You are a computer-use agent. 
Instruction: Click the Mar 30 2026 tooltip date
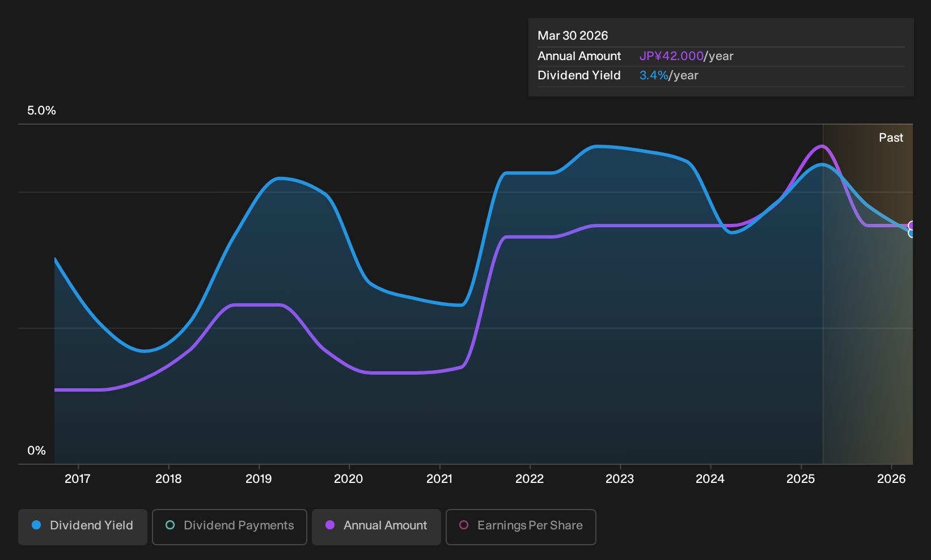[x=573, y=36]
